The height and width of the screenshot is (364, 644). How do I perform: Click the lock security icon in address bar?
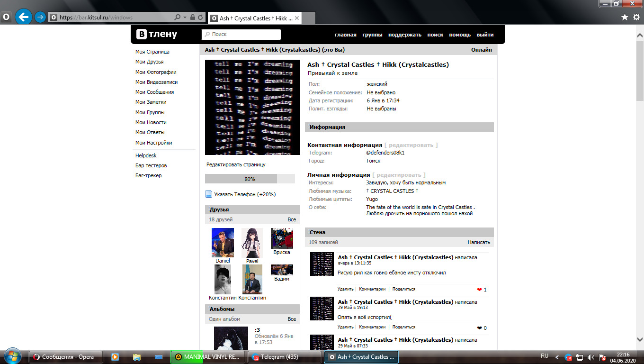click(192, 18)
